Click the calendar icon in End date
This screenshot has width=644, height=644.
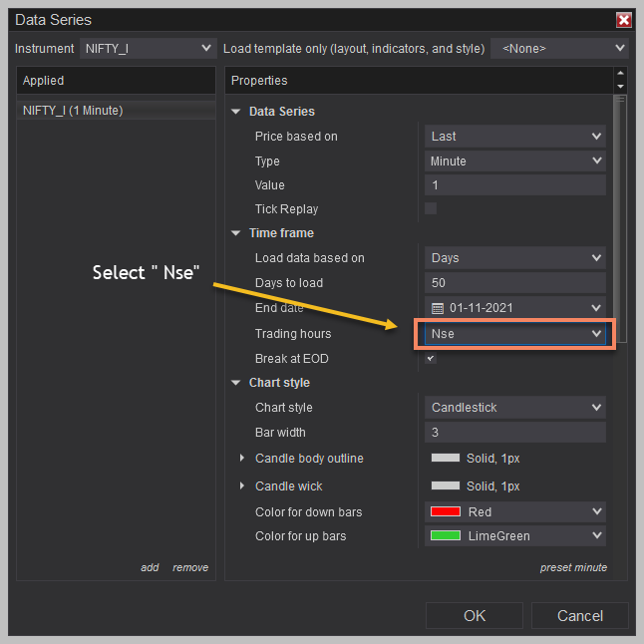(438, 308)
